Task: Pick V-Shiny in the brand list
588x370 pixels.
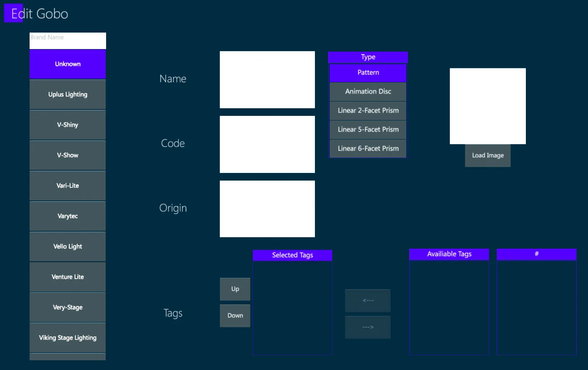Action: (x=68, y=125)
